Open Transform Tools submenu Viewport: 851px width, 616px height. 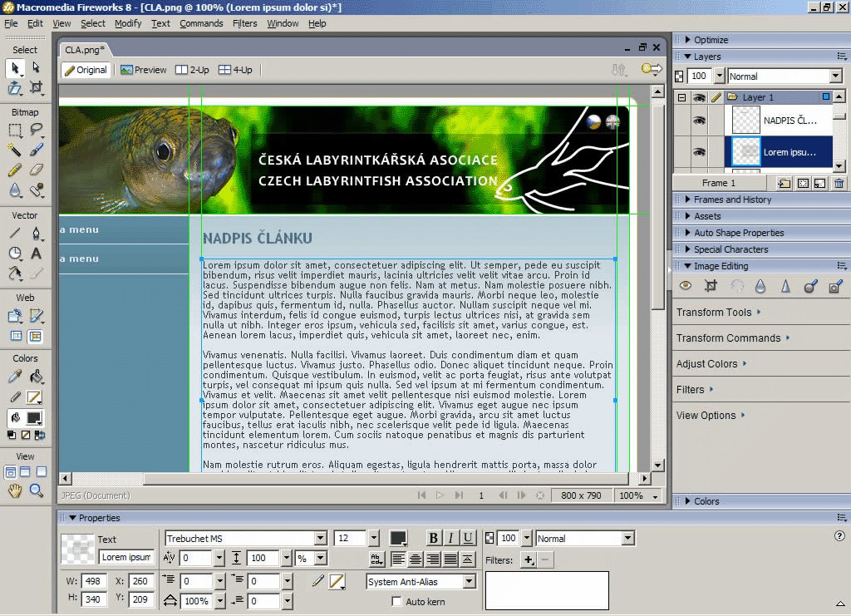pos(719,312)
